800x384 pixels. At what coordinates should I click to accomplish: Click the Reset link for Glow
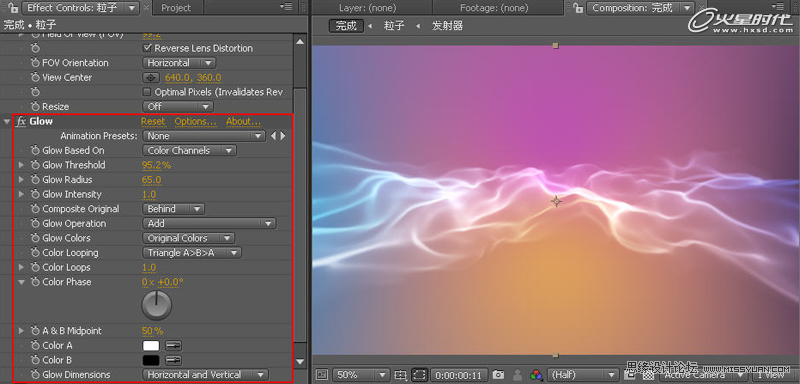pos(153,121)
